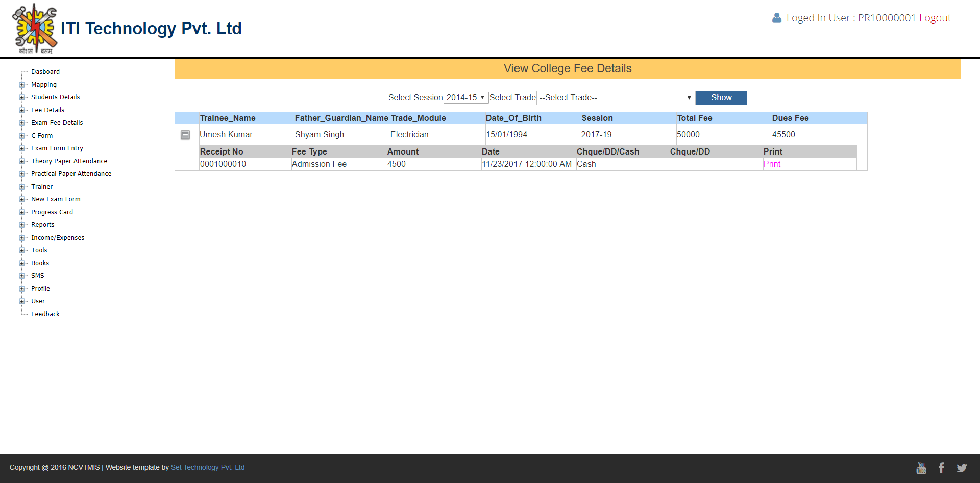
Task: Open Dasboard from the sidebar
Action: coord(45,72)
